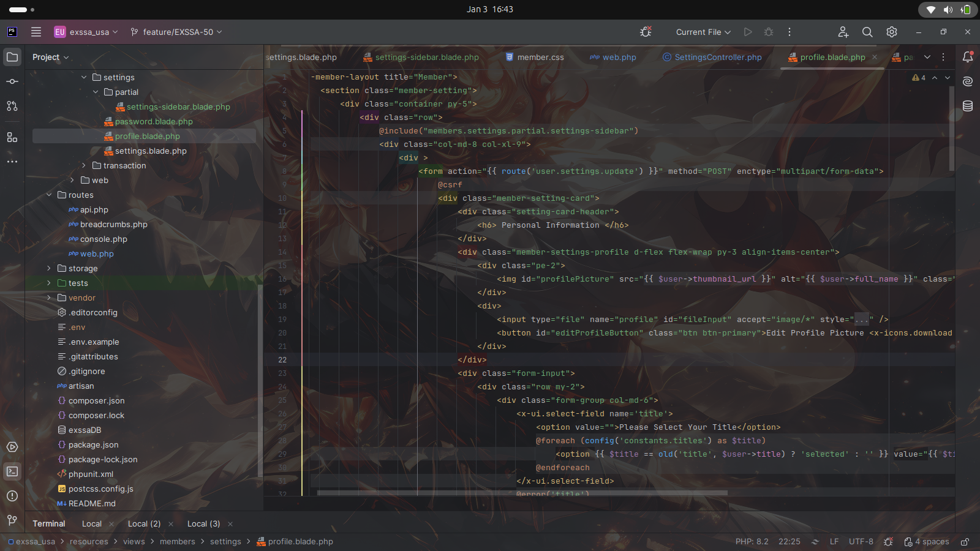Open exssa_usa project dropdown
Image resolution: width=980 pixels, height=551 pixels.
pos(86,32)
